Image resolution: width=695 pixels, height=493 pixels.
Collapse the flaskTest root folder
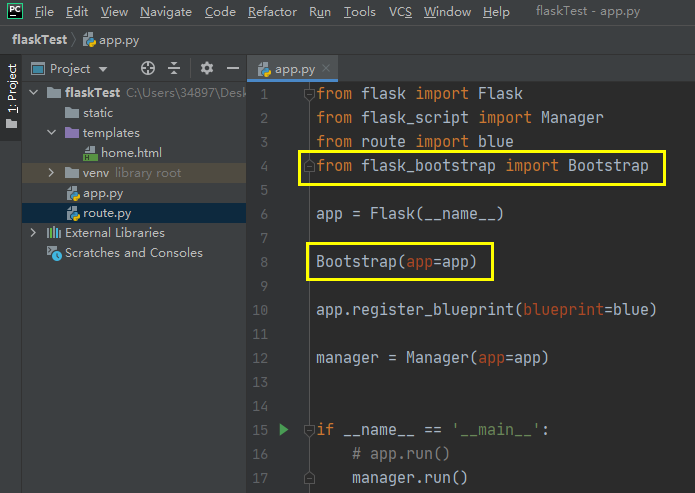(x=34, y=92)
